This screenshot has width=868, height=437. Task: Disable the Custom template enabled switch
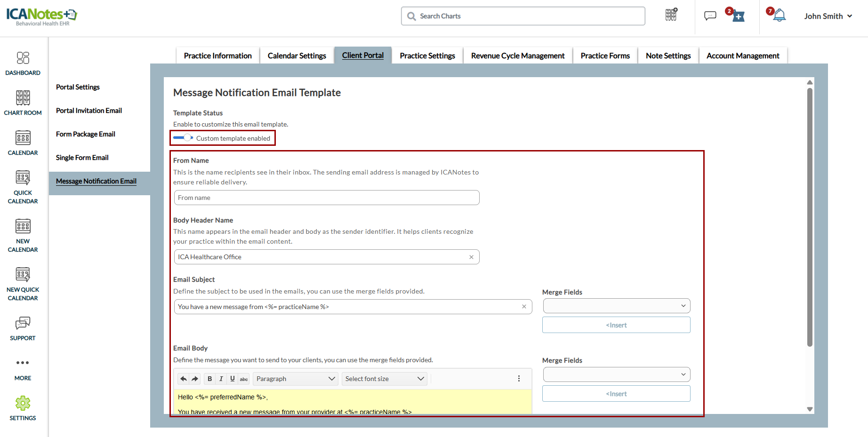pos(183,138)
